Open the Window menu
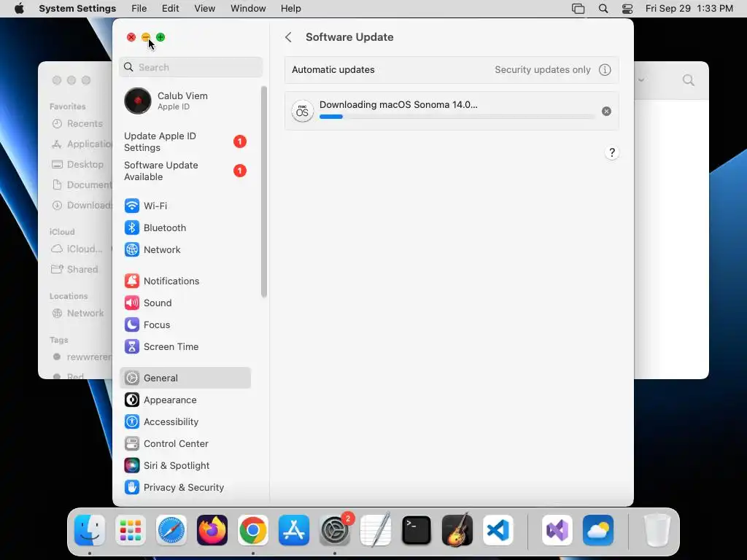Viewport: 747px width, 560px height. [248, 9]
